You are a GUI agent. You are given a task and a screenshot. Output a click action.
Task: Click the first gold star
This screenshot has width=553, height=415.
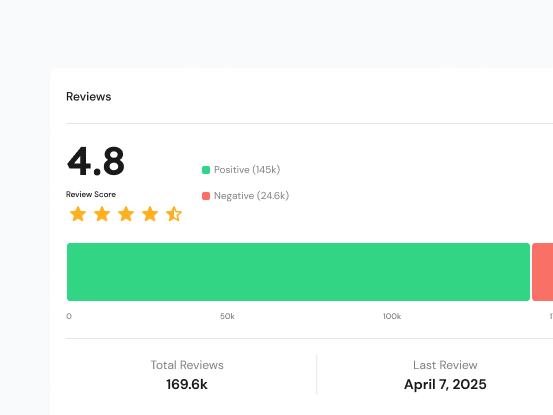(78, 214)
